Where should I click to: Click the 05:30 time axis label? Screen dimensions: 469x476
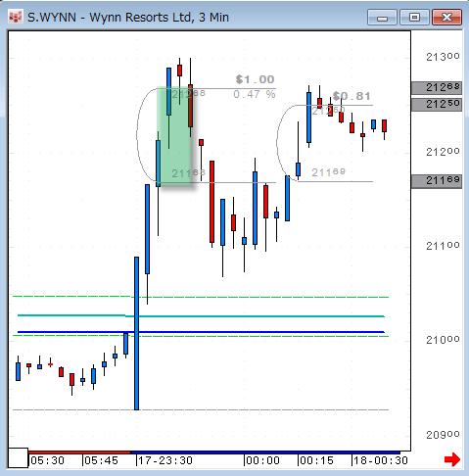pyautogui.click(x=47, y=460)
